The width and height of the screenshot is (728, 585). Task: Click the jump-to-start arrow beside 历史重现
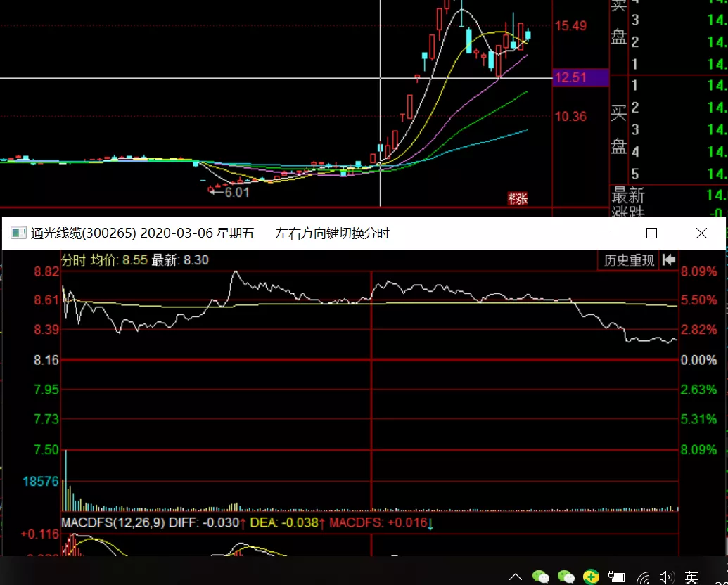669,260
